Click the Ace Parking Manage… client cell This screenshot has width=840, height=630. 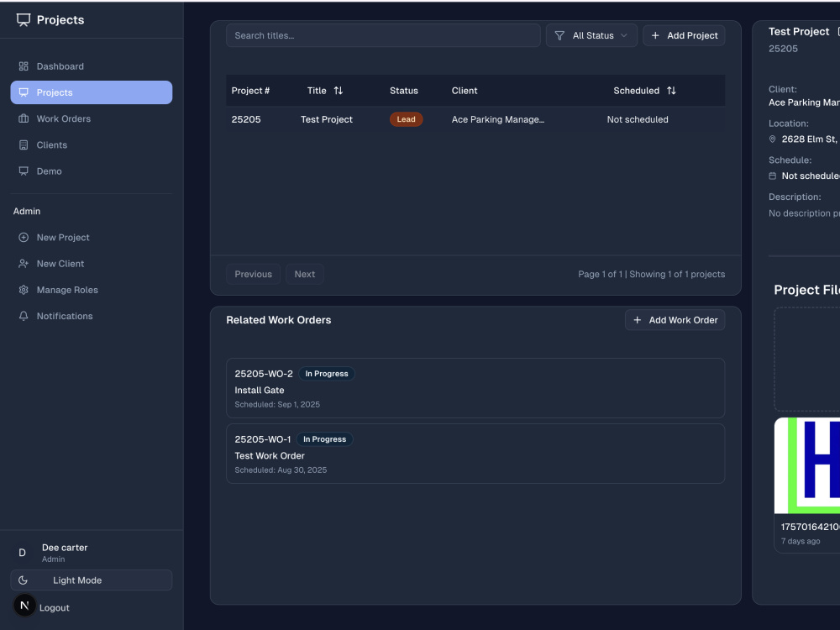(497, 119)
